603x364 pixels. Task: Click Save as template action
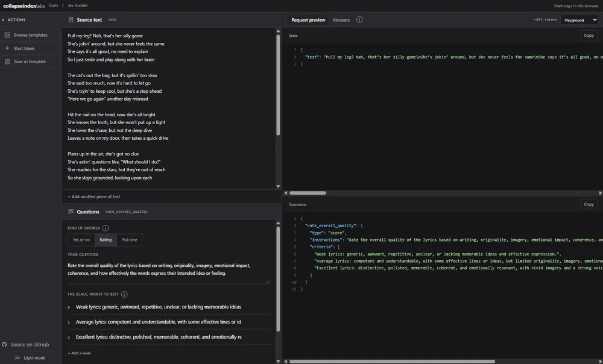(x=30, y=61)
